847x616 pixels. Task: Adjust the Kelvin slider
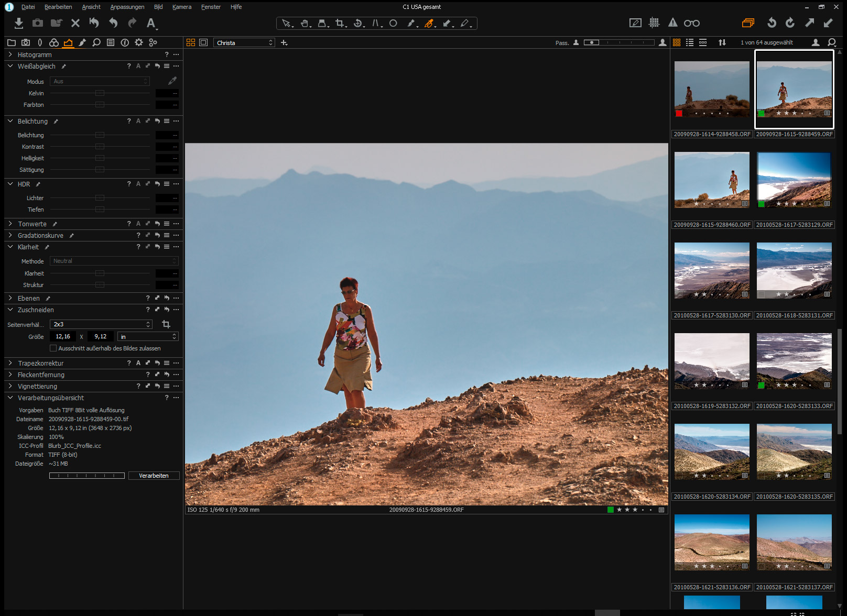tap(100, 93)
